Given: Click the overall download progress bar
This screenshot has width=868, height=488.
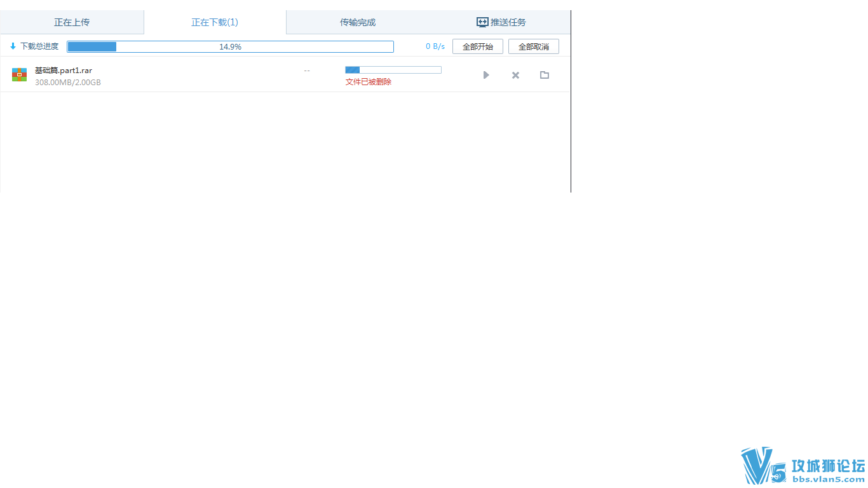Looking at the screenshot, I should 231,46.
